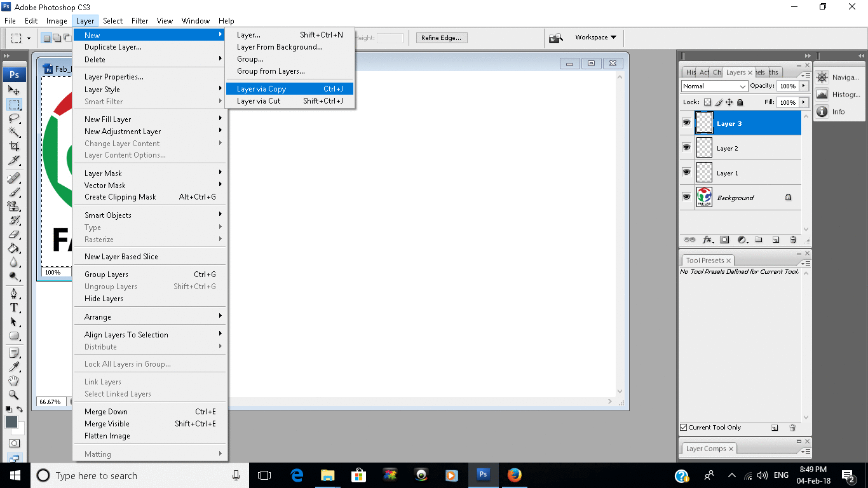Add a layer style with fx icon
Viewport: 868px width, 488px height.
click(707, 240)
